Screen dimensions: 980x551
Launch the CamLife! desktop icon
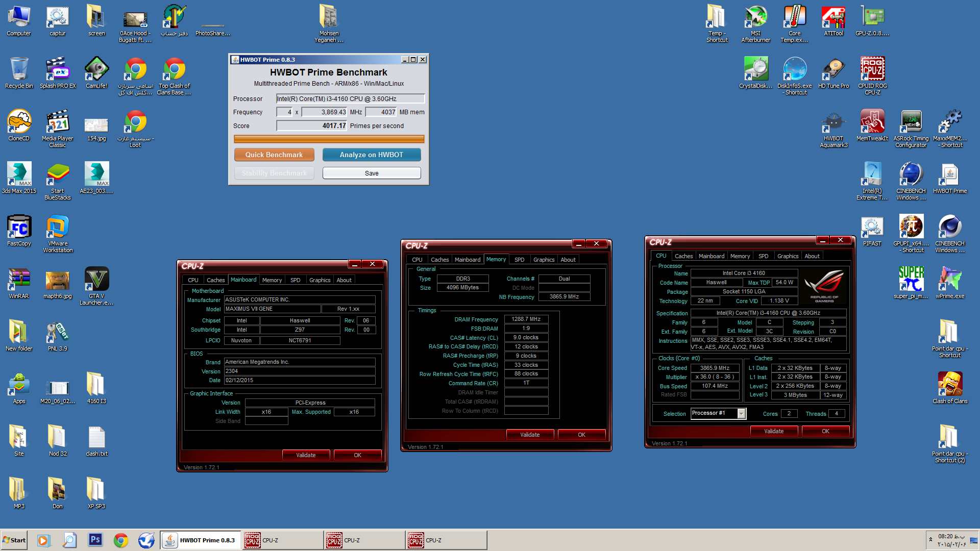96,72
